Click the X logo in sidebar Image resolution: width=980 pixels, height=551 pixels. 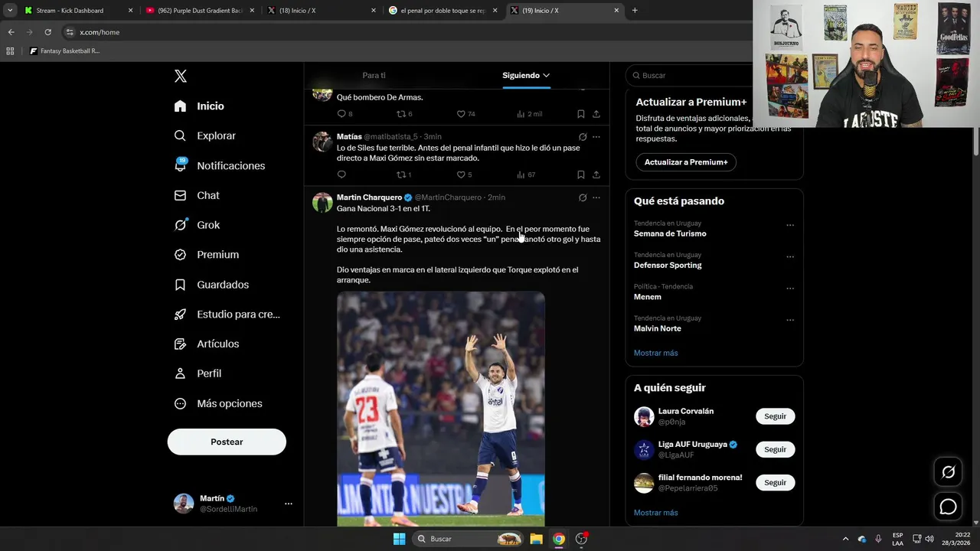pyautogui.click(x=181, y=76)
